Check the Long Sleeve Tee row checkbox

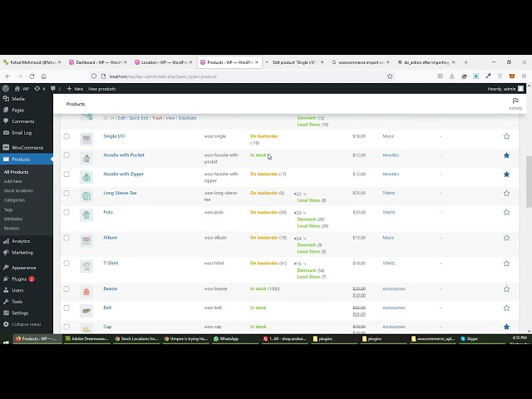pos(66,194)
